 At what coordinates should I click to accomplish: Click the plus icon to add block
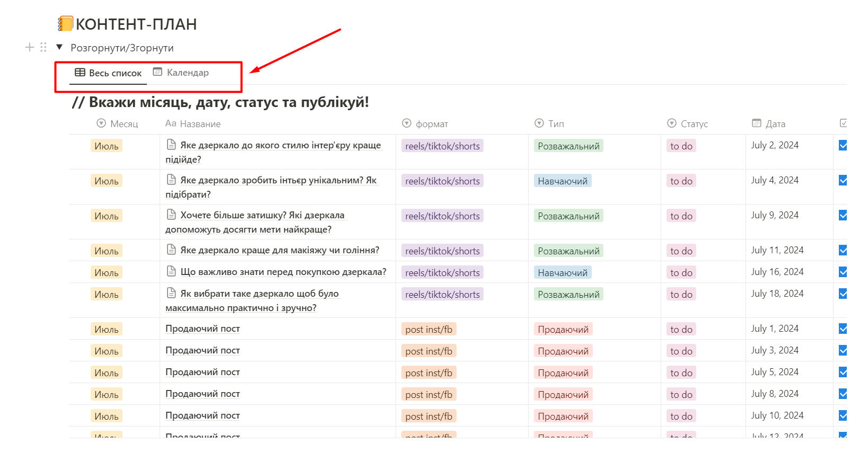point(30,47)
